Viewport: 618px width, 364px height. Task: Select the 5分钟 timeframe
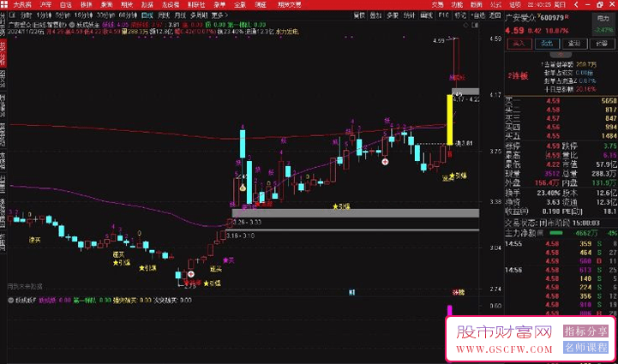pos(63,15)
